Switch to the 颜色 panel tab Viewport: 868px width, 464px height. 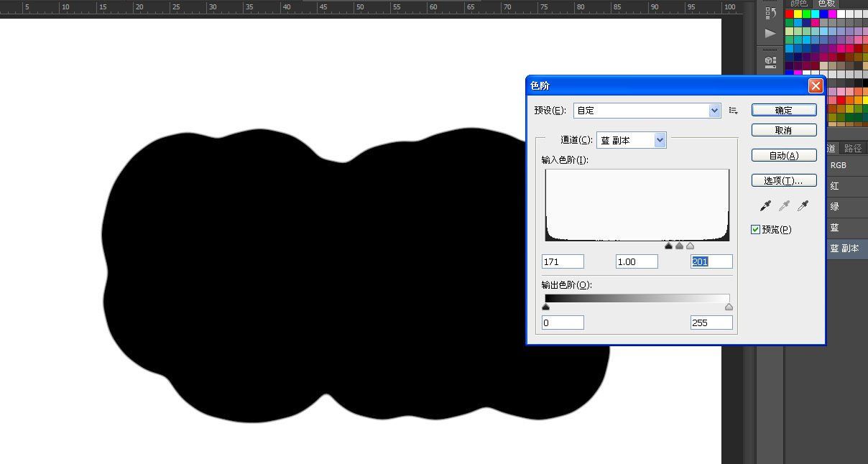[799, 4]
